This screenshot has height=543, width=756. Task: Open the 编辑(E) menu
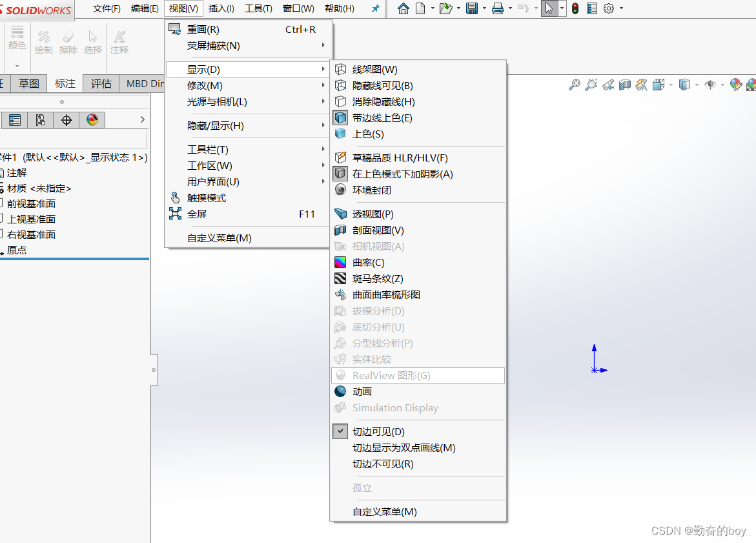tap(145, 8)
